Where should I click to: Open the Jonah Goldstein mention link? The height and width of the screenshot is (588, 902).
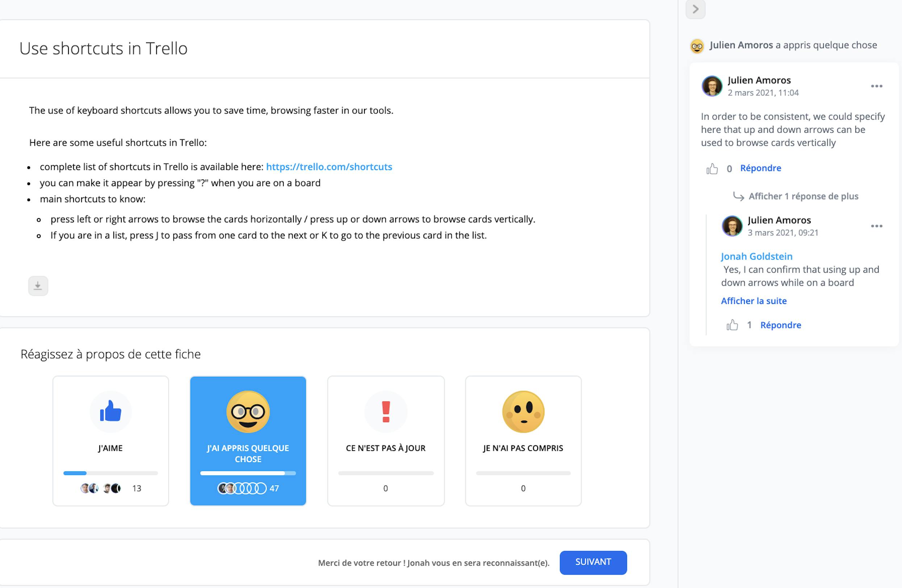coord(756,257)
